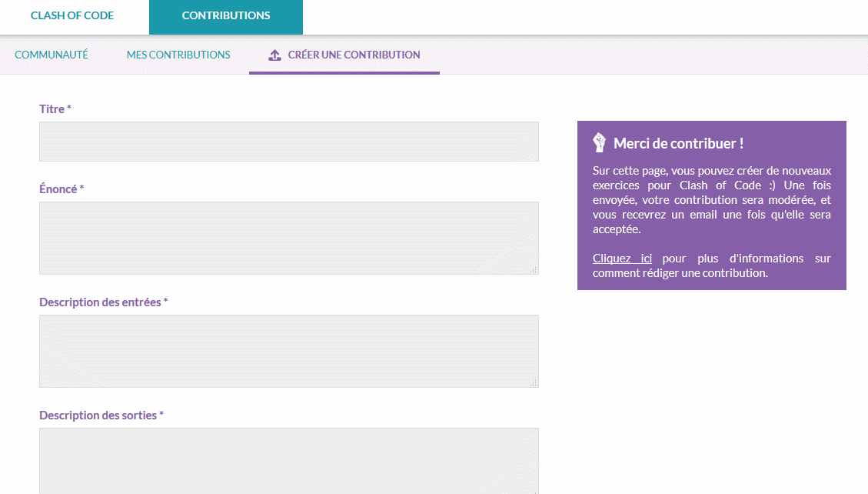Open the Clash of Code tab
Screen dimensions: 868x494
click(x=72, y=16)
